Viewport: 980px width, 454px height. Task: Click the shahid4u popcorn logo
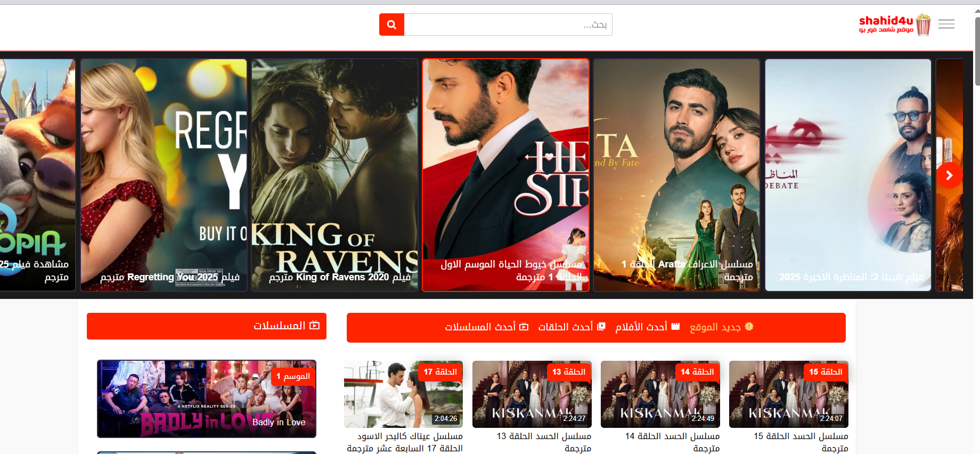pos(894,25)
